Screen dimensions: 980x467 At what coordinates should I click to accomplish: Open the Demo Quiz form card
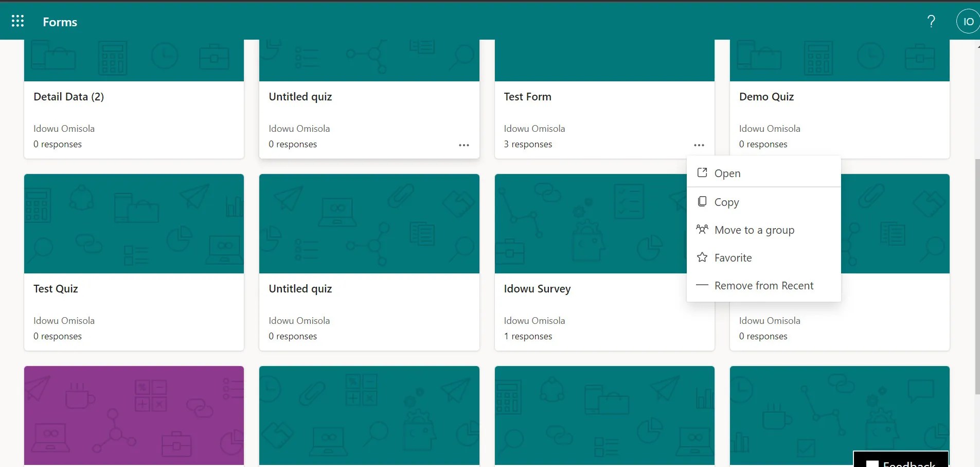pyautogui.click(x=766, y=96)
